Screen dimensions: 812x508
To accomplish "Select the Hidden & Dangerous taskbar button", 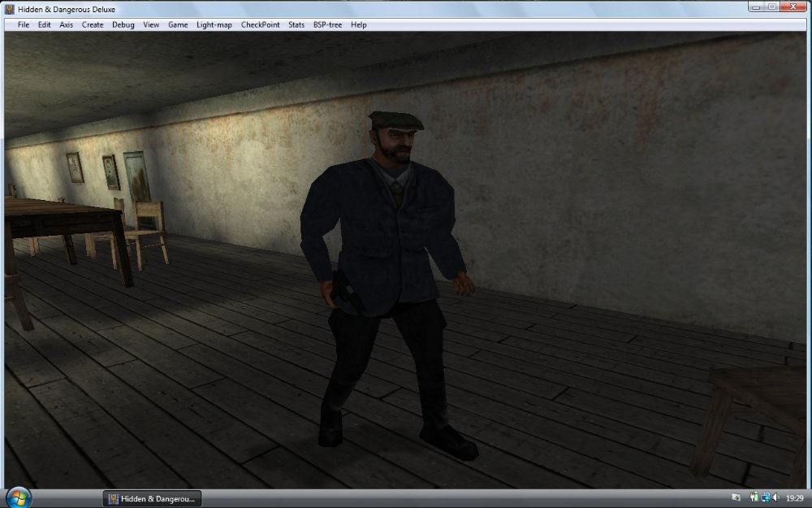I will pyautogui.click(x=153, y=499).
